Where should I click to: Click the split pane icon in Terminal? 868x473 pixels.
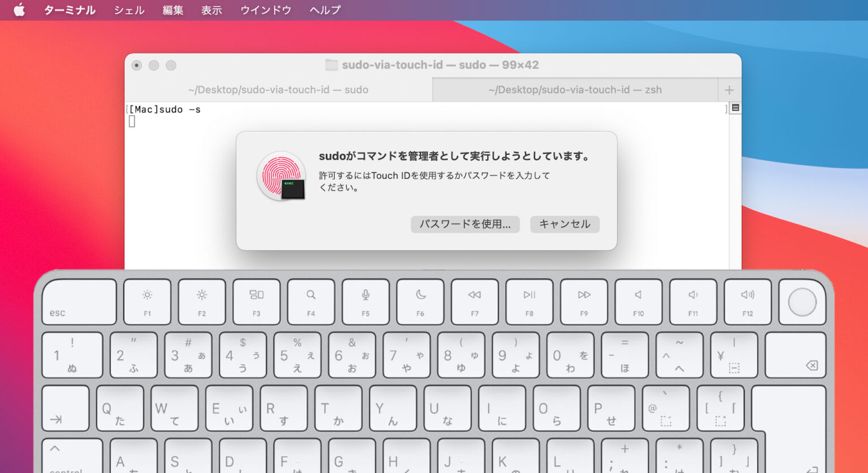735,108
